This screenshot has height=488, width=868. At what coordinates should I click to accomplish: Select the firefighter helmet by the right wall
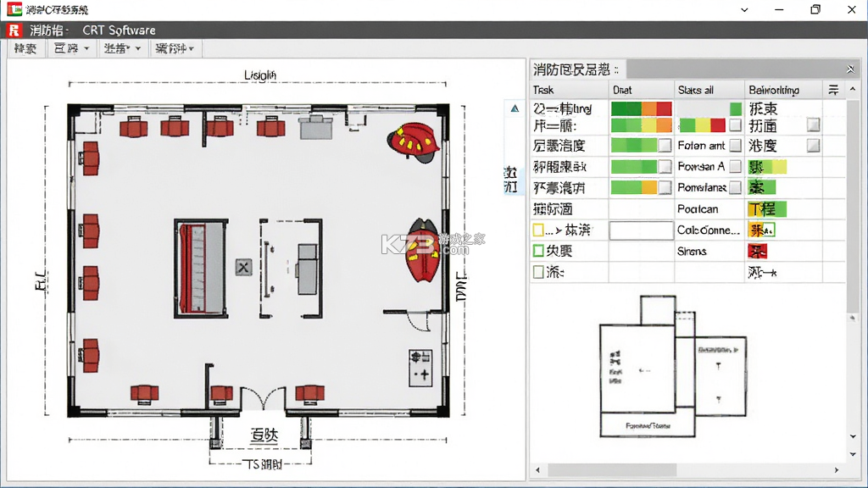click(x=424, y=251)
